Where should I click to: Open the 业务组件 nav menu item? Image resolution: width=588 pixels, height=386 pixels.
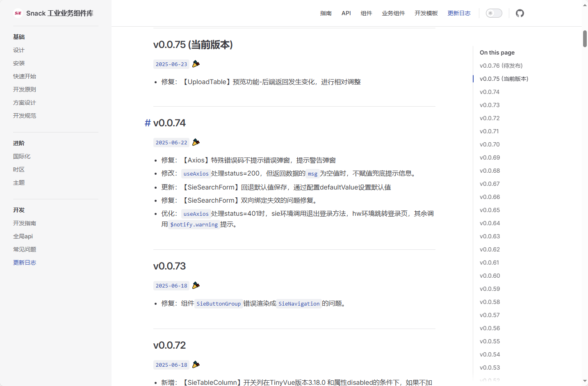393,13
